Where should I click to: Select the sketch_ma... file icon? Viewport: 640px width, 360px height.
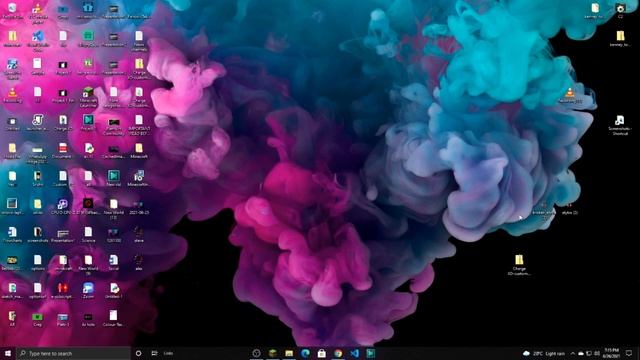coord(12,291)
